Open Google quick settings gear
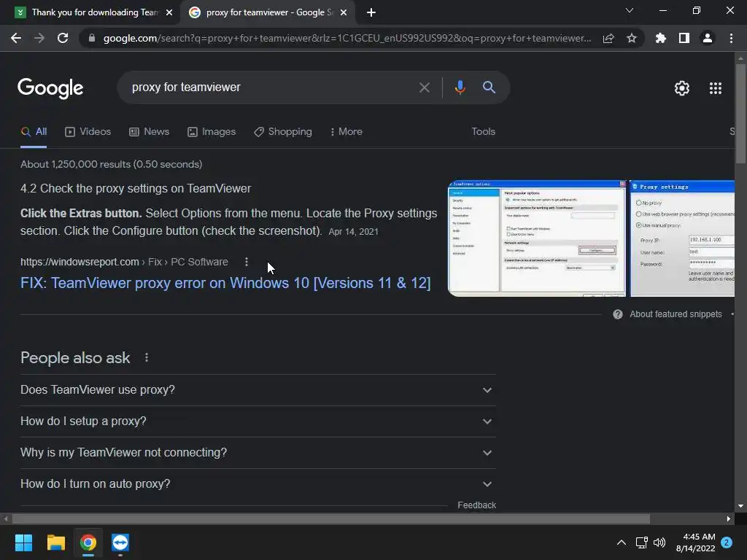This screenshot has height=560, width=747. tap(682, 88)
